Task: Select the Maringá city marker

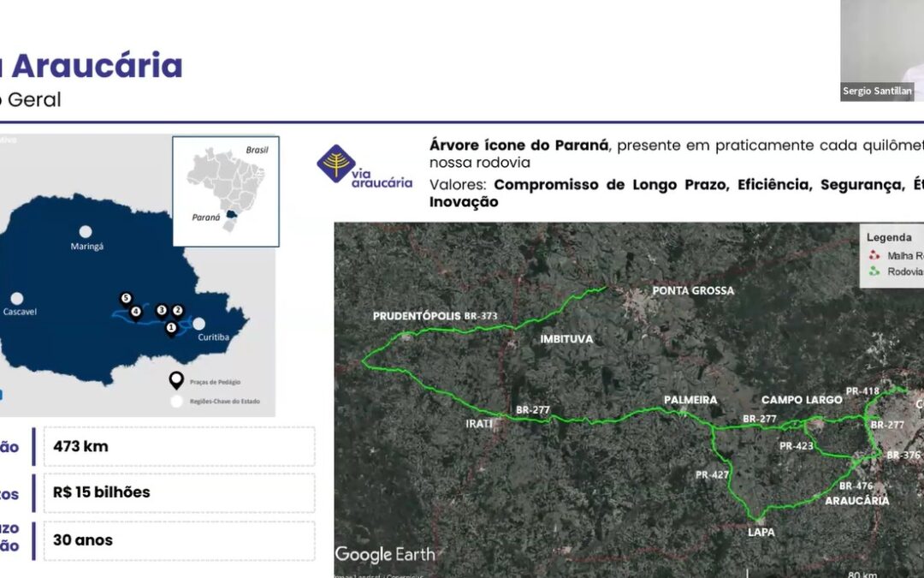Action: [x=84, y=231]
